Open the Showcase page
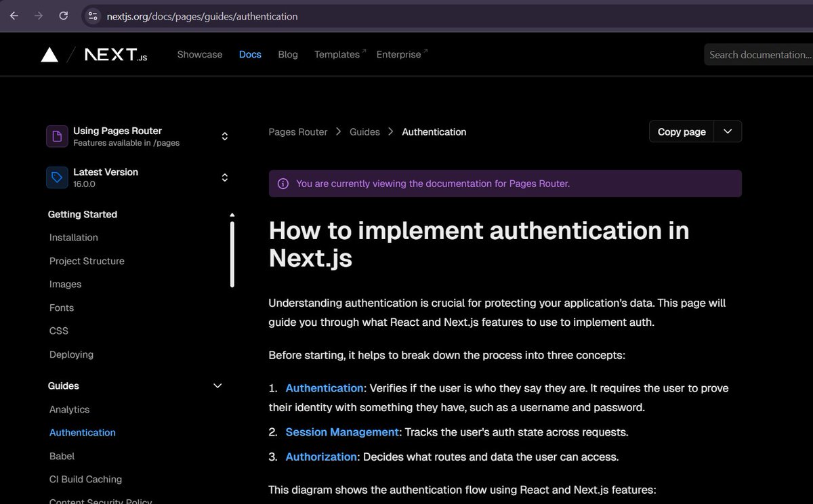The height and width of the screenshot is (504, 813). coord(200,54)
